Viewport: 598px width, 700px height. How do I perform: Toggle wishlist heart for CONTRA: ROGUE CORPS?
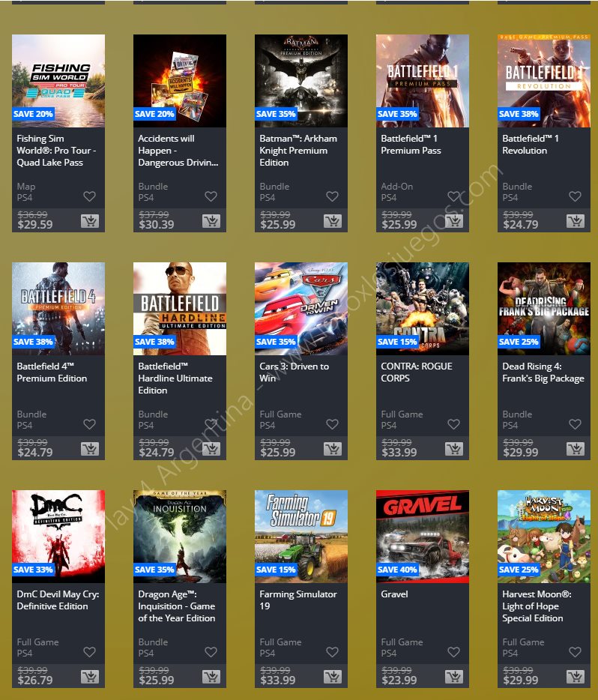[x=454, y=423]
